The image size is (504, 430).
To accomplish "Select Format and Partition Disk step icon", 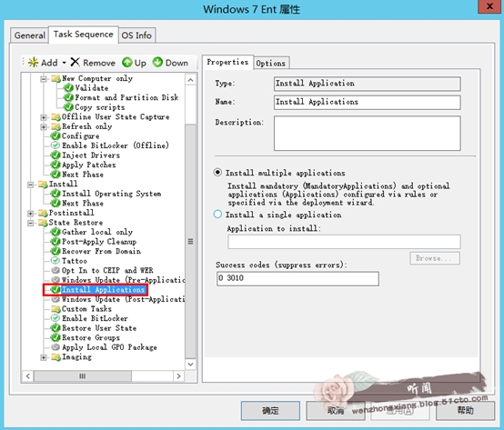I will 68,97.
